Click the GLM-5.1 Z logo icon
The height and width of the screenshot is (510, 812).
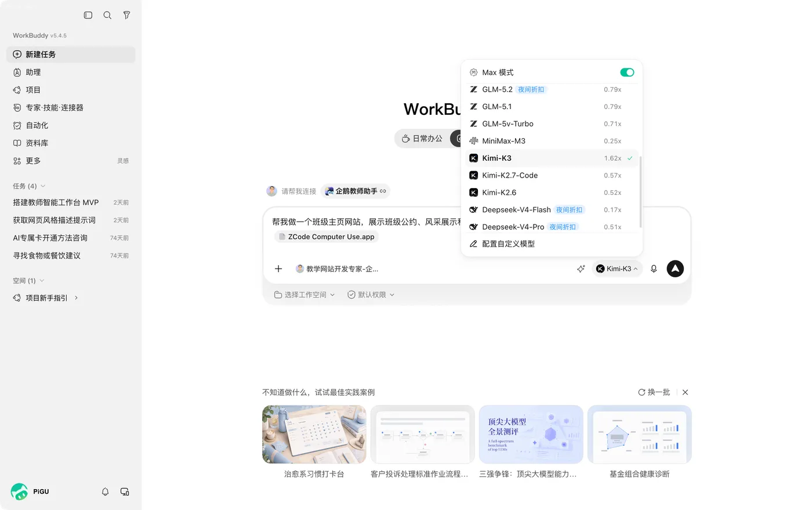473,107
